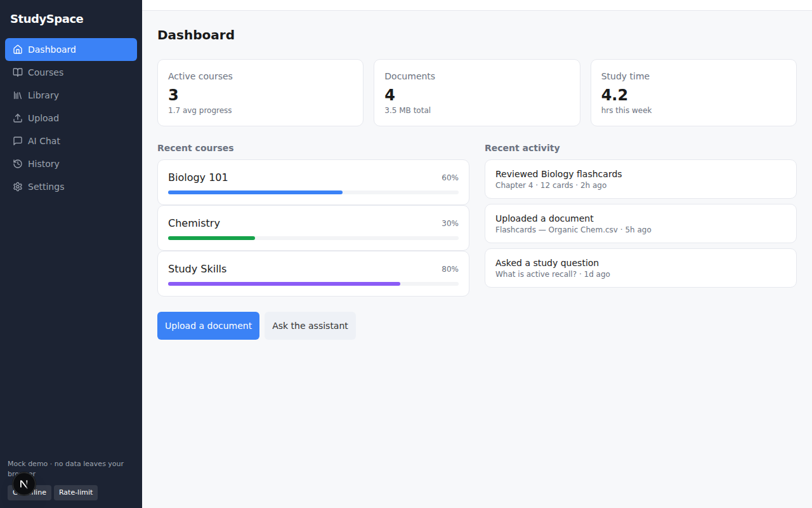Open the Active courses stat card
This screenshot has width=812, height=508.
coord(260,93)
